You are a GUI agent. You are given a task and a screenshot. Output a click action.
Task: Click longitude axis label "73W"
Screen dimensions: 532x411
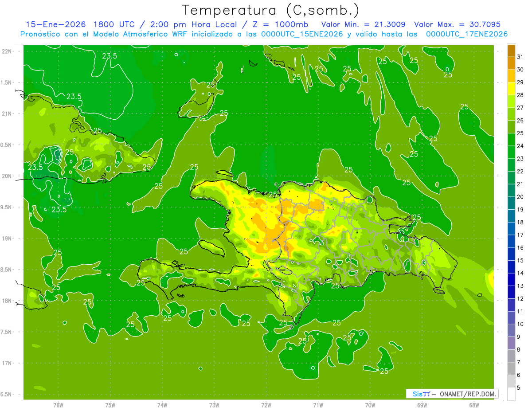pyautogui.click(x=214, y=405)
